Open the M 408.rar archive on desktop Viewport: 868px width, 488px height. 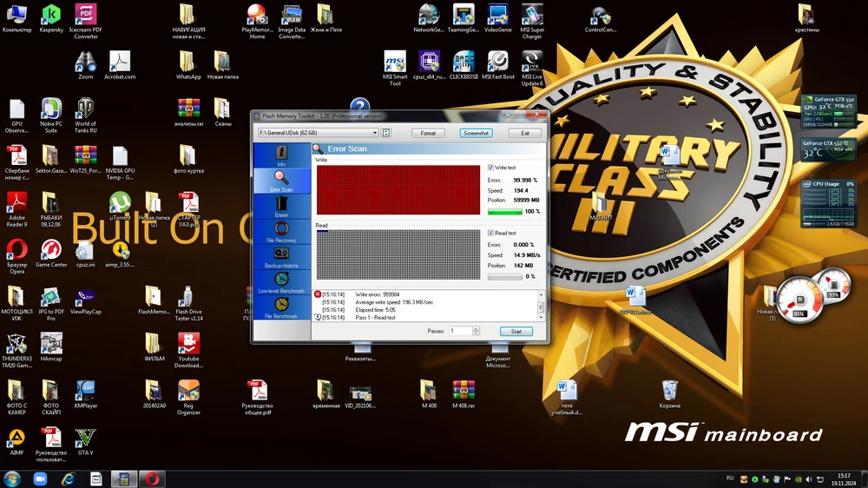pyautogui.click(x=464, y=394)
